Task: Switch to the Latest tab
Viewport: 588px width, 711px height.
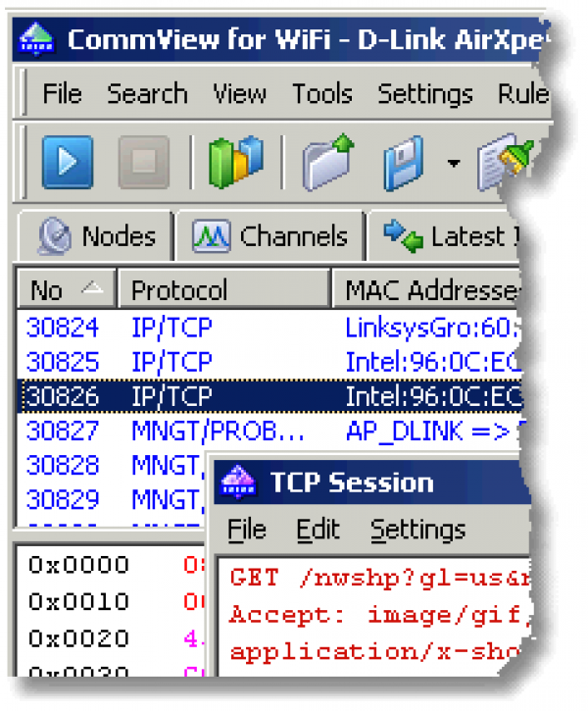Action: 445,235
